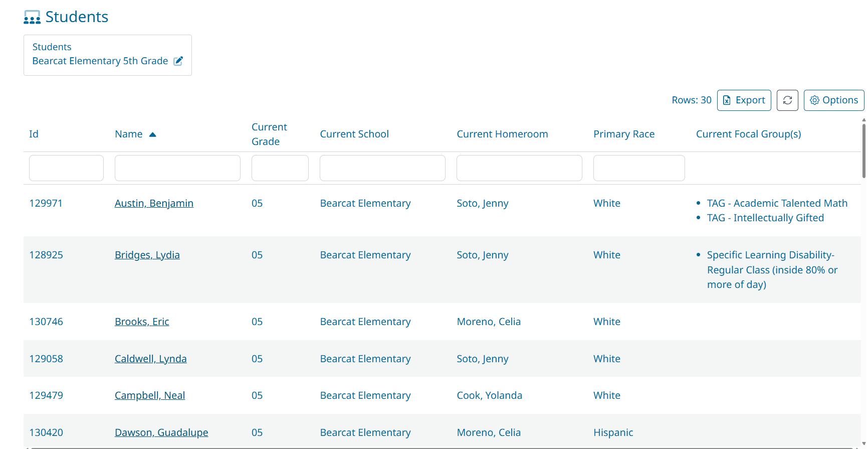Click edit pencil icon beside Bearcat Elementary 5th Grade

(x=178, y=61)
